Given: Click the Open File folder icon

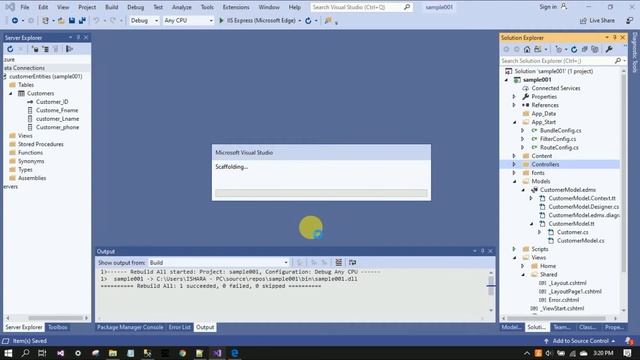Looking at the screenshot, I should coord(61,20).
